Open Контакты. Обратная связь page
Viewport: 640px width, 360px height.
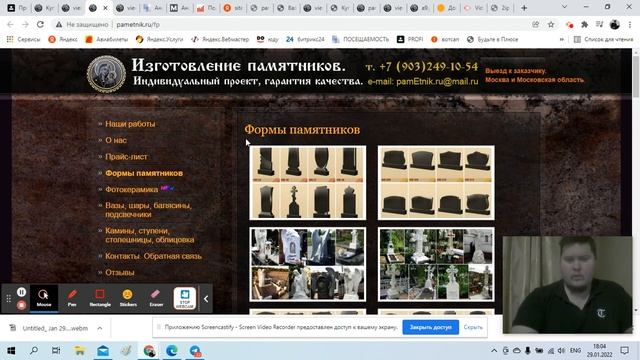click(153, 256)
